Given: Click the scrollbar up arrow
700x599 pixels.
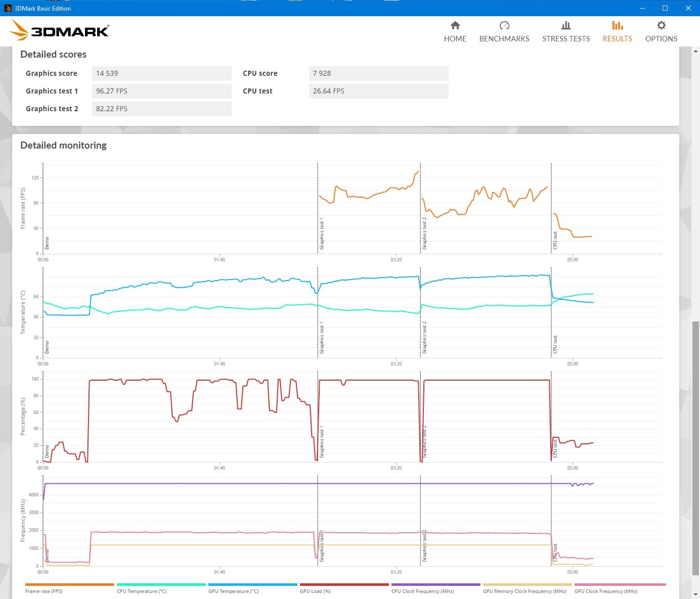Looking at the screenshot, I should point(696,51).
